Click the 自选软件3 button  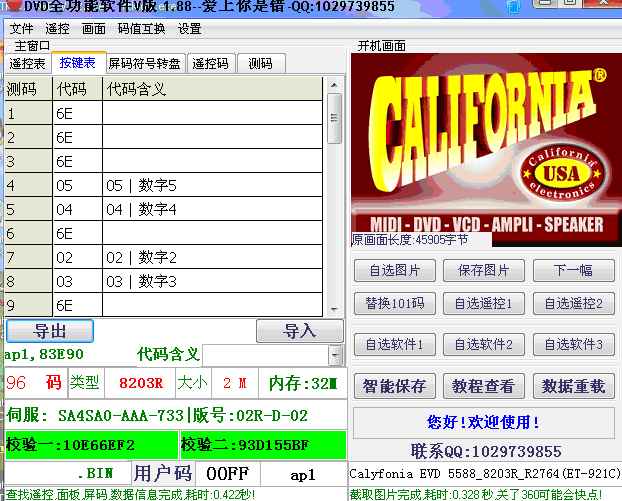click(x=574, y=344)
